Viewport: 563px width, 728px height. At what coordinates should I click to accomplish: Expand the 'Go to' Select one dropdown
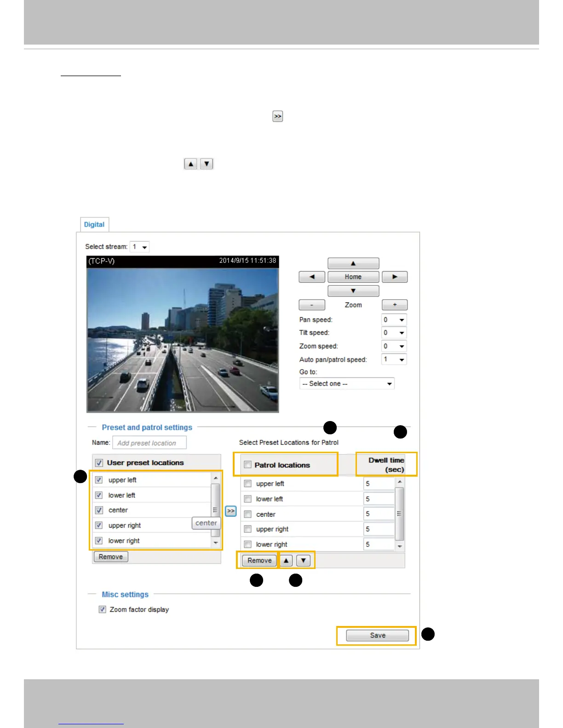[x=347, y=384]
